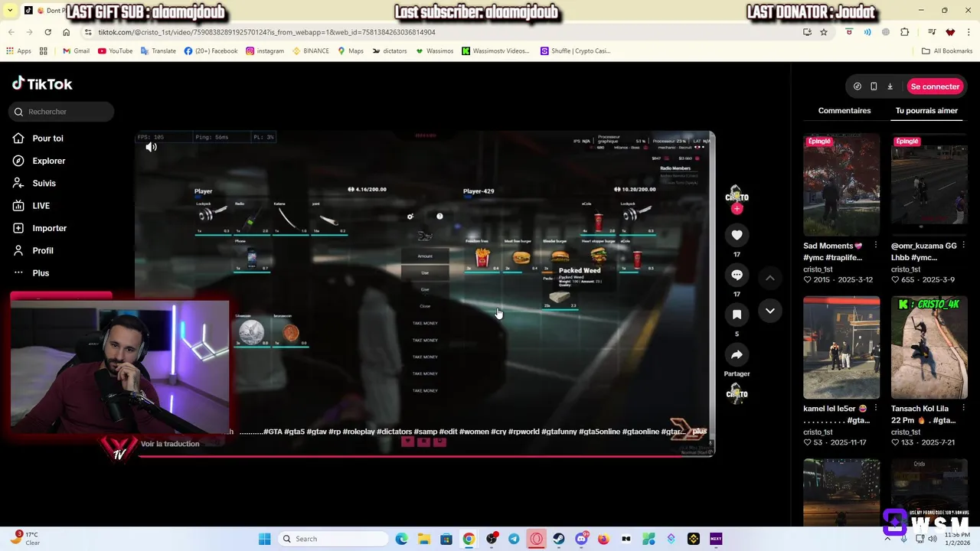Open the Maps bookmark
This screenshot has height=551, width=980.
click(x=350, y=51)
